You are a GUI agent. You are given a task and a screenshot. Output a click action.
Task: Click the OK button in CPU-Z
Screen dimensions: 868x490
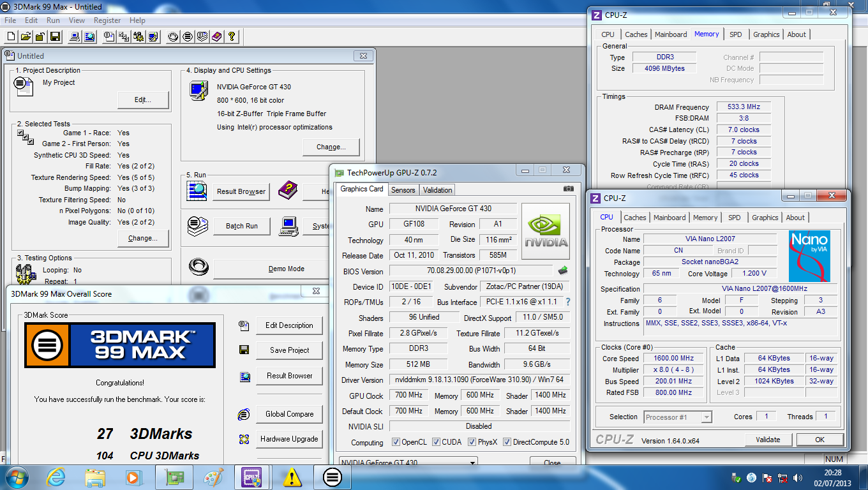819,440
